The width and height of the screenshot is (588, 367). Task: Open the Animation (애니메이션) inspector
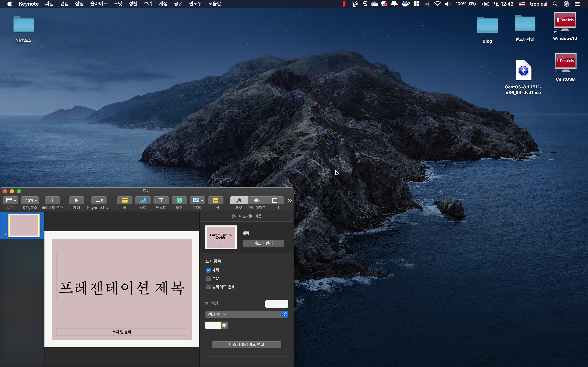coord(257,200)
